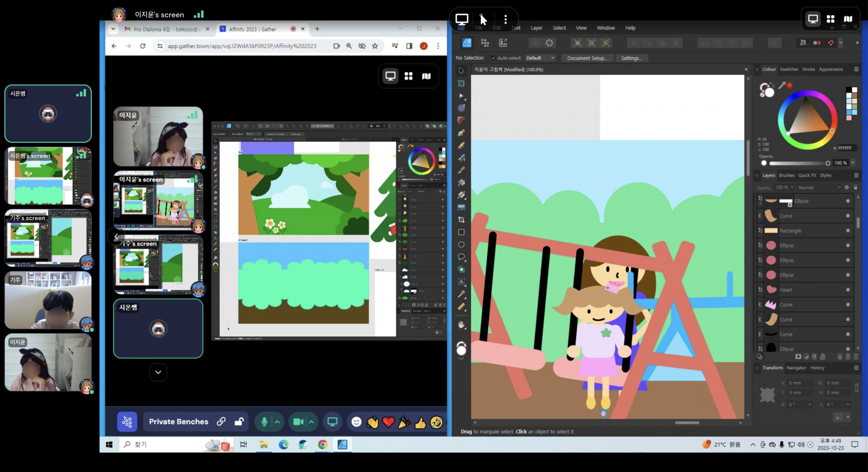Select the Vector Brush tool
This screenshot has width=868, height=472.
(x=461, y=158)
